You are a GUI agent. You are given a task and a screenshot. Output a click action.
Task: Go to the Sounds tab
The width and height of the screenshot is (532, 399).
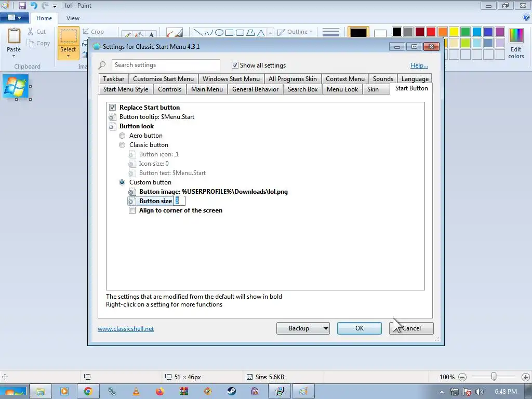click(383, 79)
